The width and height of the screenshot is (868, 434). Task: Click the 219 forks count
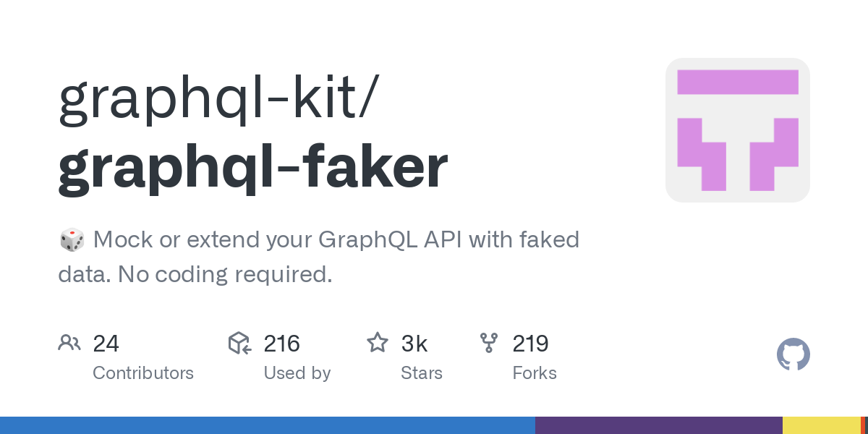(x=531, y=344)
